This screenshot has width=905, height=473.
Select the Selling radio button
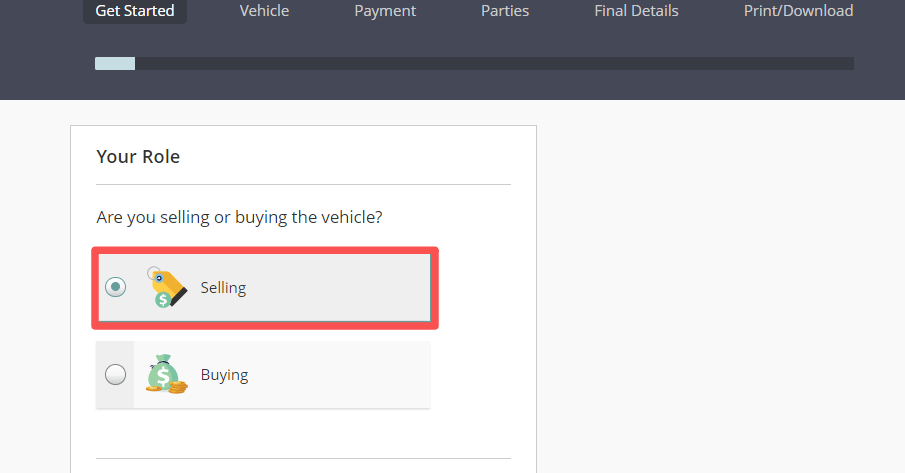tap(116, 287)
